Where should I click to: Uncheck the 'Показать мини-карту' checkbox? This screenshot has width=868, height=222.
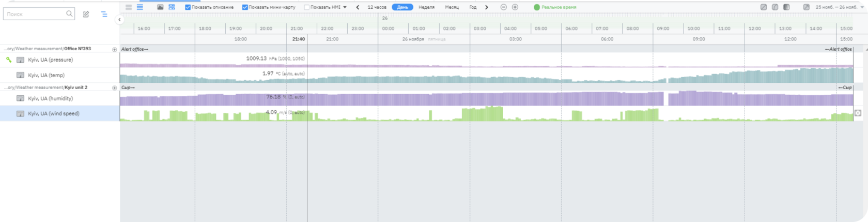pos(245,7)
